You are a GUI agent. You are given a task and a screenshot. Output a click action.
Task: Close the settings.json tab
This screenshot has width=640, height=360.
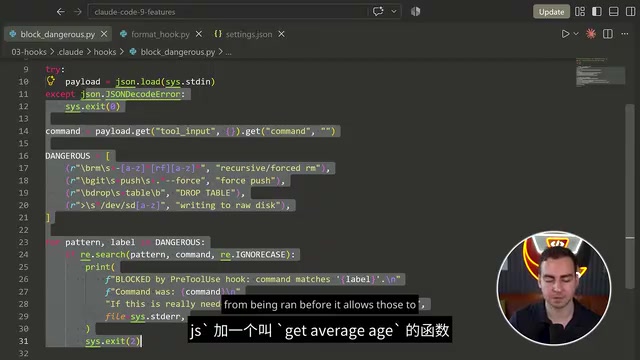[x=282, y=34]
